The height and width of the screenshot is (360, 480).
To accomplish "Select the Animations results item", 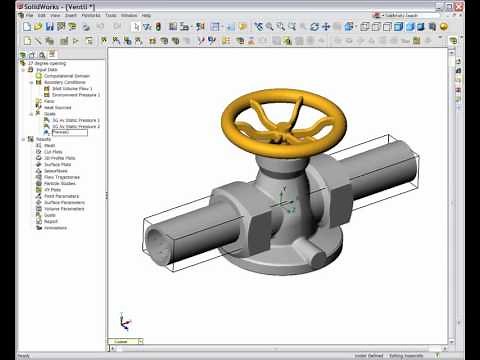I will (x=55, y=228).
